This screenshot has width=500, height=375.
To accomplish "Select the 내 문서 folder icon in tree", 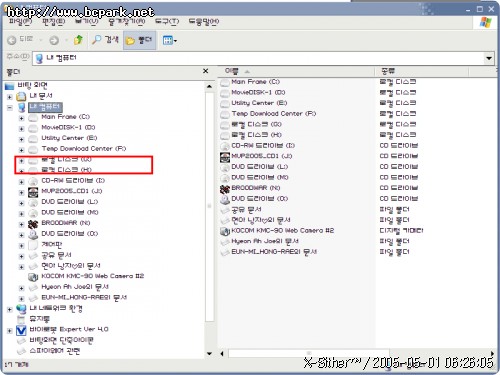I will (21, 96).
